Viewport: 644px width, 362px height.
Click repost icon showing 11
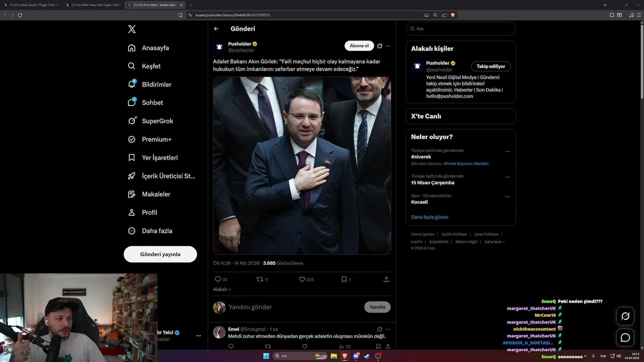[x=262, y=279]
